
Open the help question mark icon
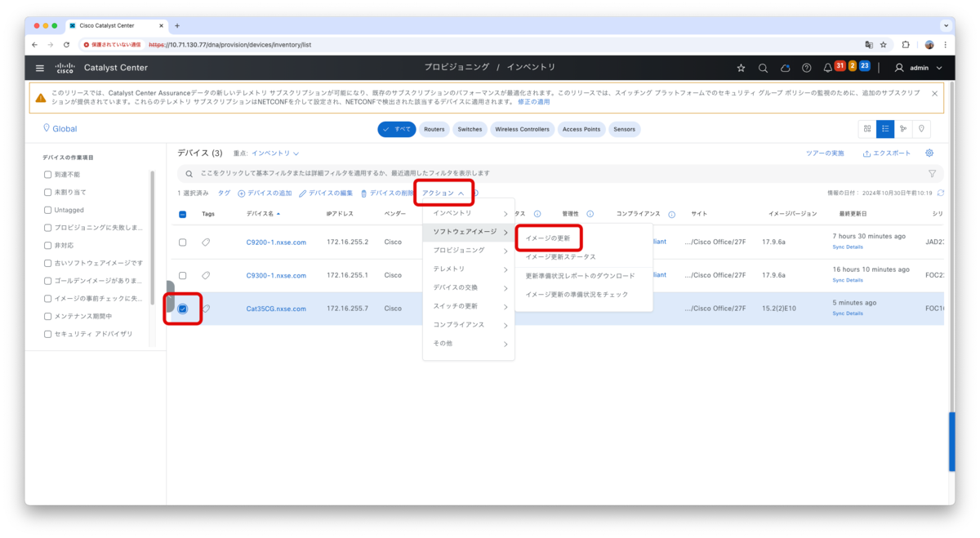pyautogui.click(x=807, y=68)
